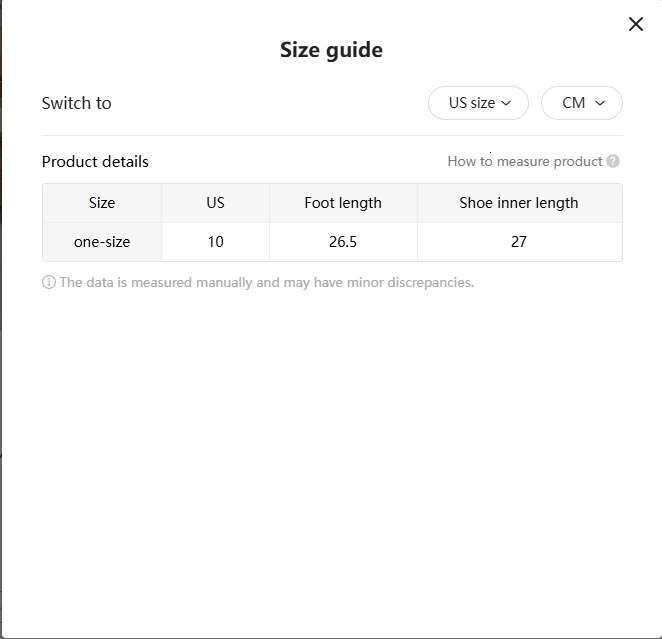Image resolution: width=662 pixels, height=639 pixels.
Task: Select the US column header
Action: tap(215, 203)
